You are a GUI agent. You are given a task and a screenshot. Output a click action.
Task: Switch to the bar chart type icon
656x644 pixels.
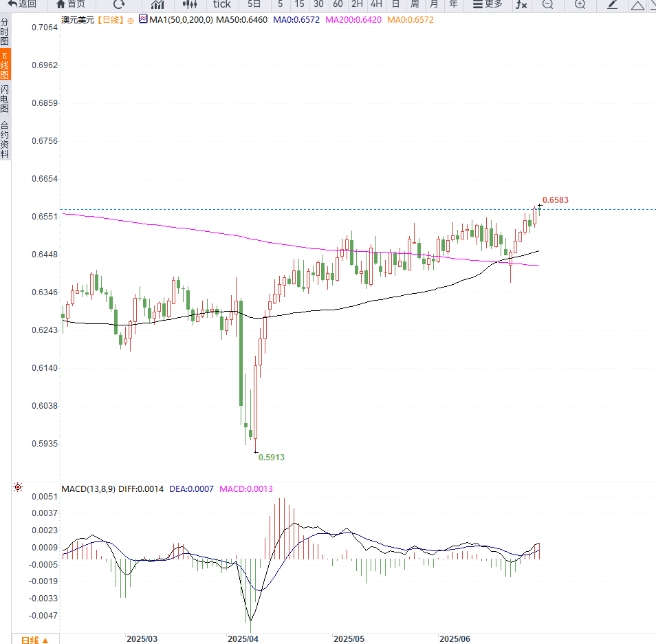(157, 5)
